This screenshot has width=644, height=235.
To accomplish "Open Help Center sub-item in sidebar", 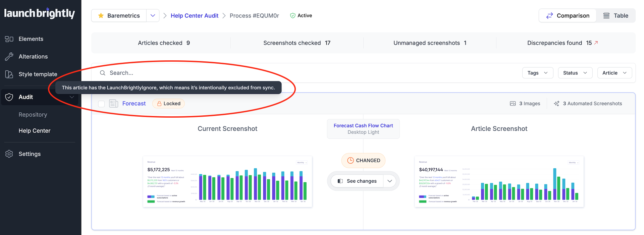I will point(35,131).
